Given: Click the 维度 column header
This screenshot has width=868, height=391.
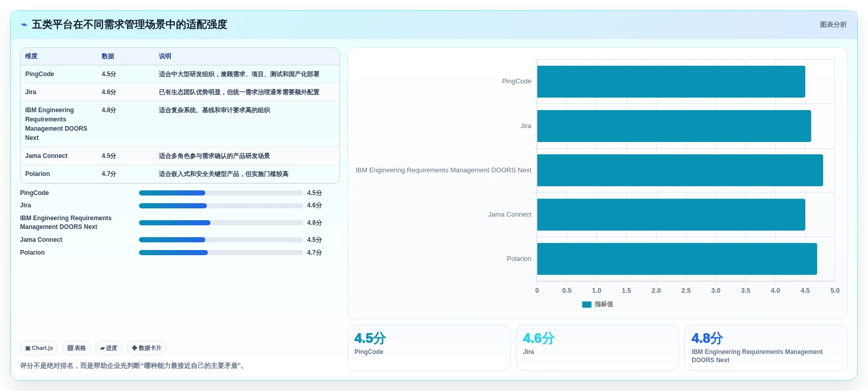Looking at the screenshot, I should [31, 56].
